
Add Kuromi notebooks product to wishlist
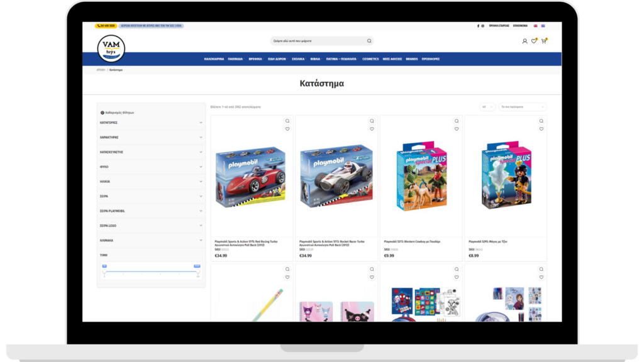[x=372, y=277]
